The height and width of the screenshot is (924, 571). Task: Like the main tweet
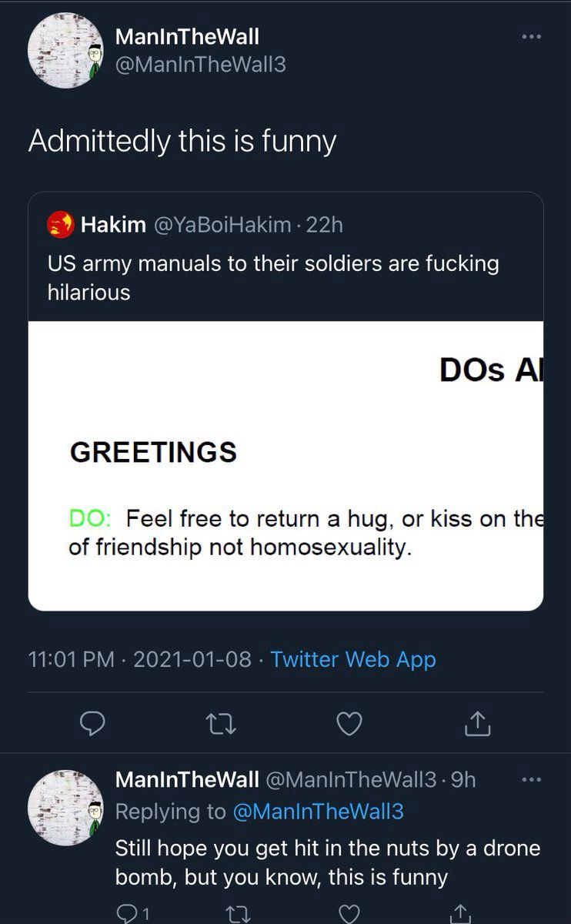tap(350, 723)
